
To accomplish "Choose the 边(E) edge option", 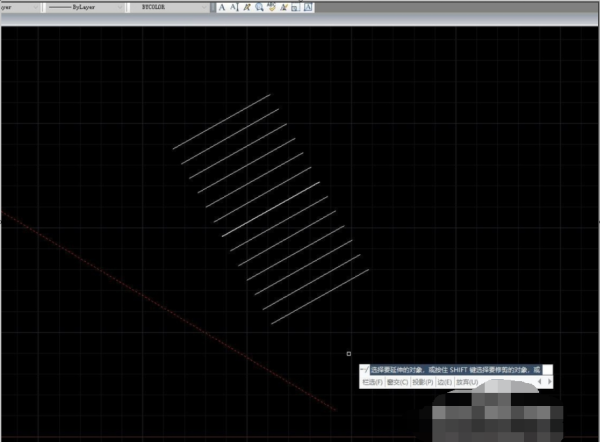I will click(445, 382).
